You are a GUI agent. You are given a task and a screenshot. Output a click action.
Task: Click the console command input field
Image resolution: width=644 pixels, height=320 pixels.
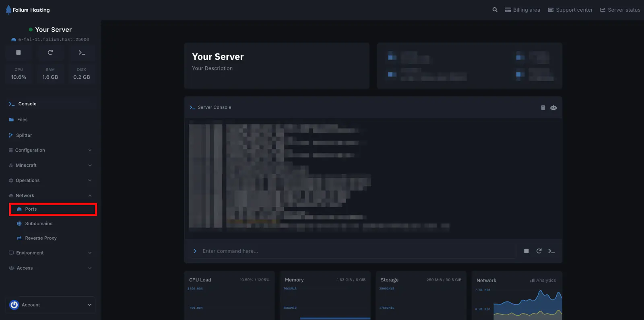pos(354,251)
